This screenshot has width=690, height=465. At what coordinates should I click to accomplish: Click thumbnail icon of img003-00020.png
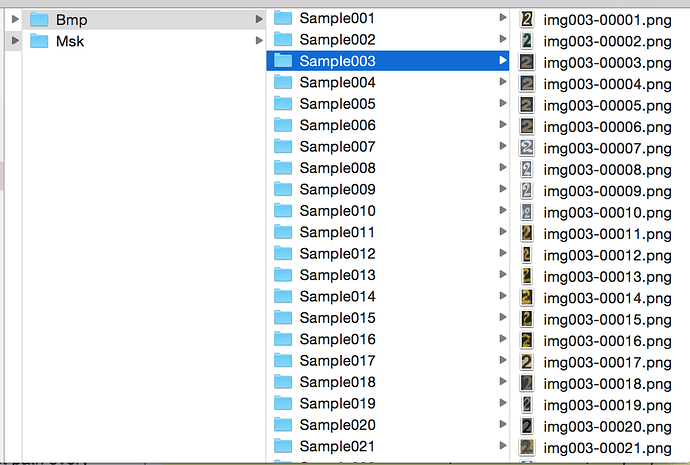527,427
